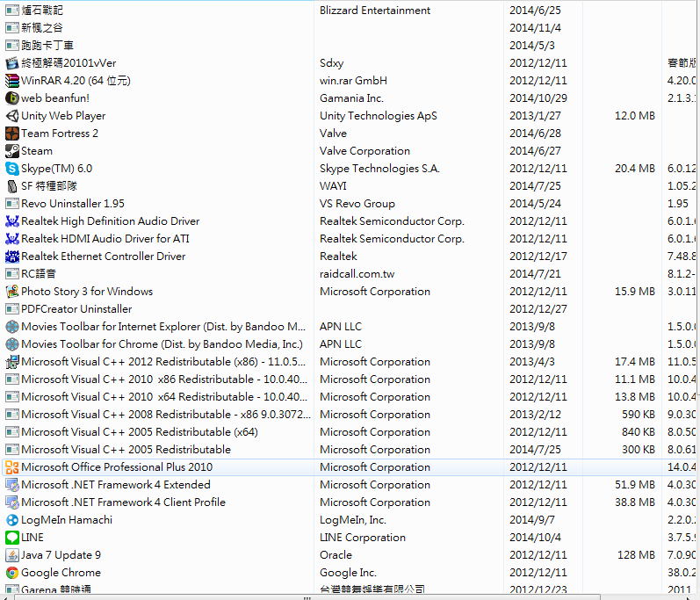This screenshot has width=700, height=600.
Task: Select the Photo Story 3 for Windows icon
Action: pos(12,292)
